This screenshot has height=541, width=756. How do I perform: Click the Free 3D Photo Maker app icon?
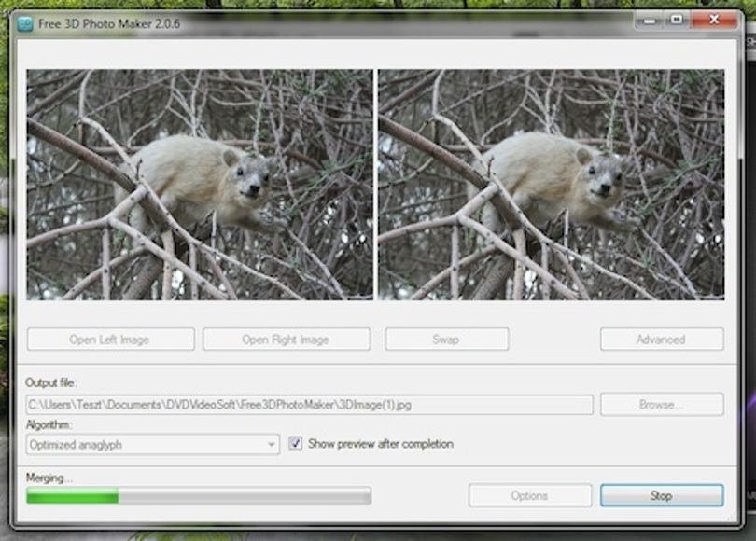coord(24,23)
